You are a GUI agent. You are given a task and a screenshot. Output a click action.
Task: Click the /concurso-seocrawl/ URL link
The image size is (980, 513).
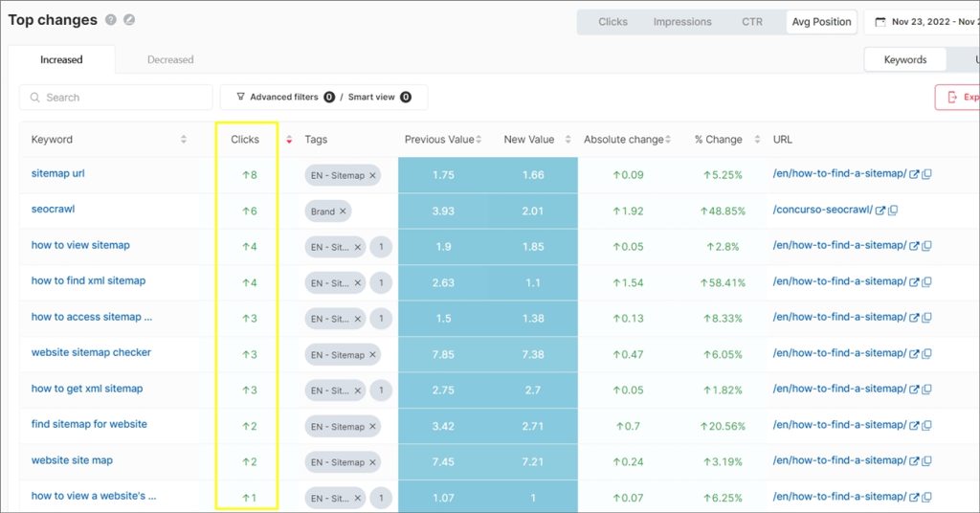click(x=822, y=210)
